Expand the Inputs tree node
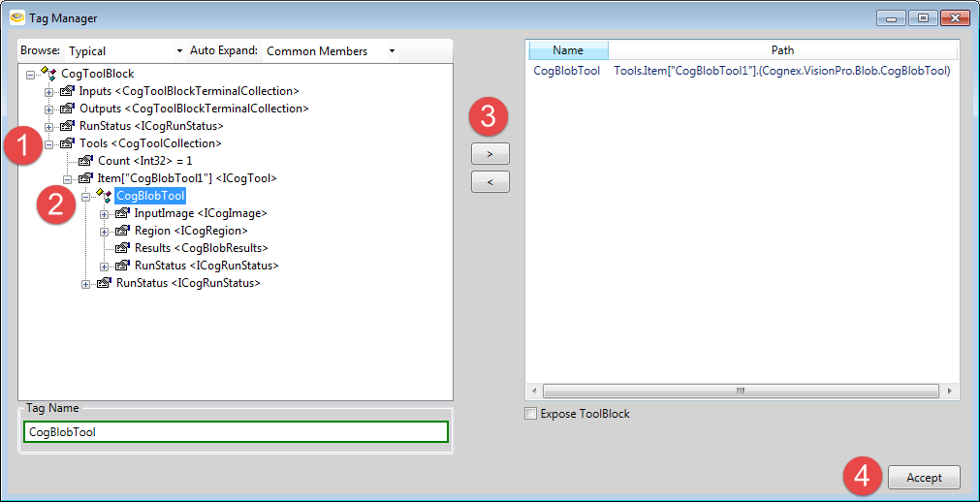 (x=49, y=91)
